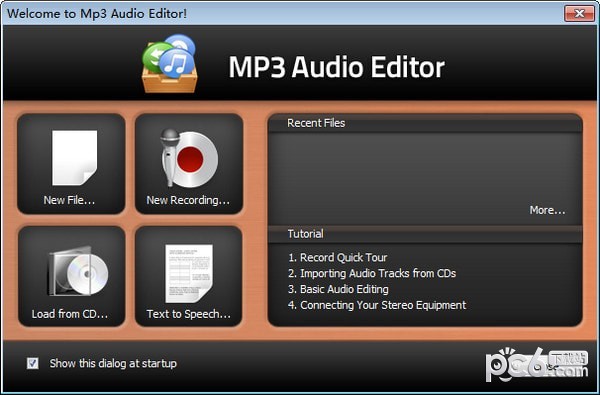
Task: Open More recent files link
Action: point(547,210)
